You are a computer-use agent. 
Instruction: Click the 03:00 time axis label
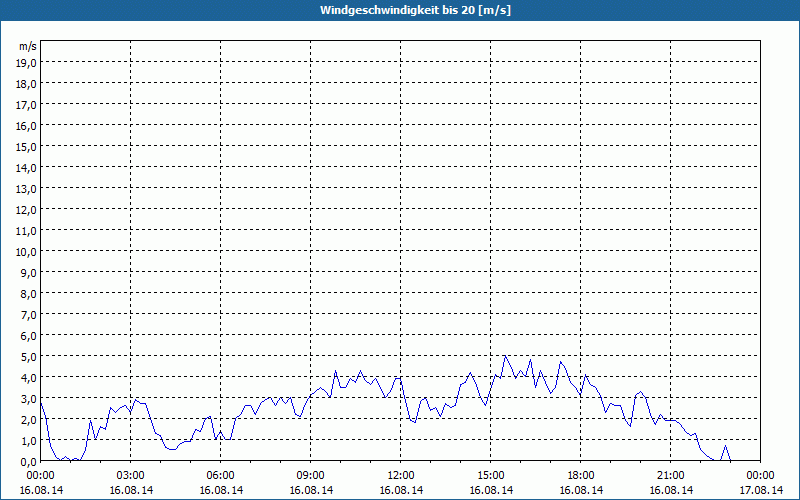click(131, 476)
